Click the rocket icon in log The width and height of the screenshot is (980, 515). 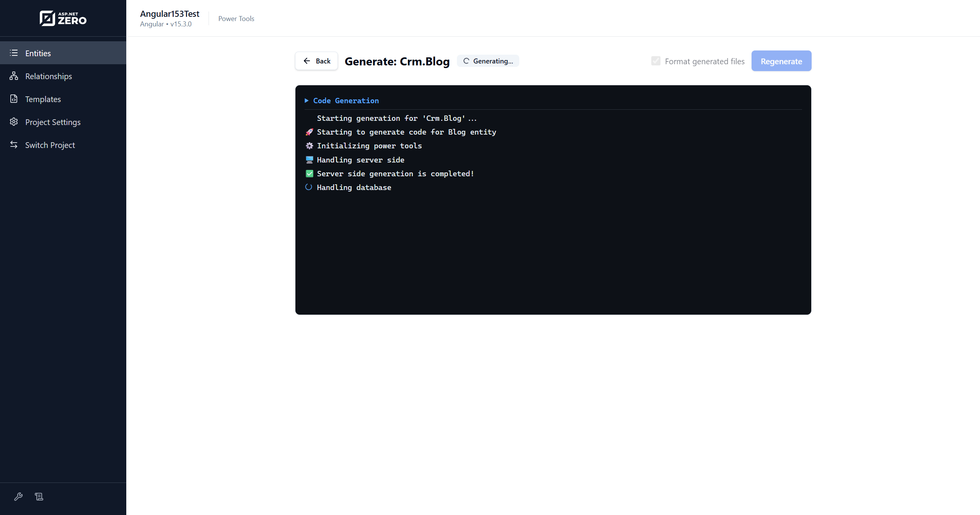point(309,132)
